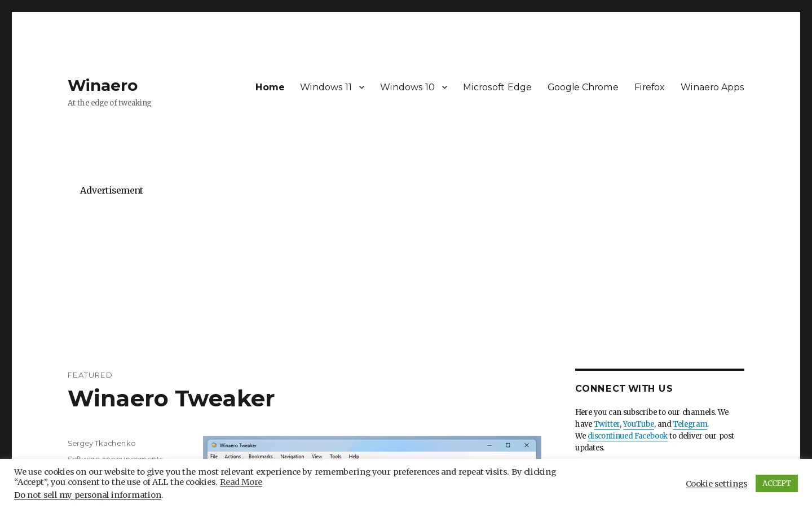The height and width of the screenshot is (508, 812).
Task: Open the Winaero Tweaker screenshot thumbnail
Action: pyautogui.click(x=372, y=447)
